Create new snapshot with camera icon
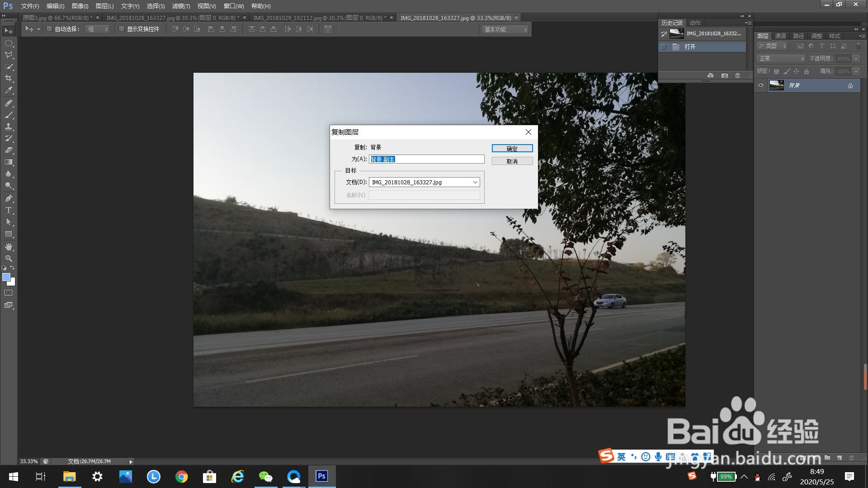The image size is (868, 488). (725, 75)
